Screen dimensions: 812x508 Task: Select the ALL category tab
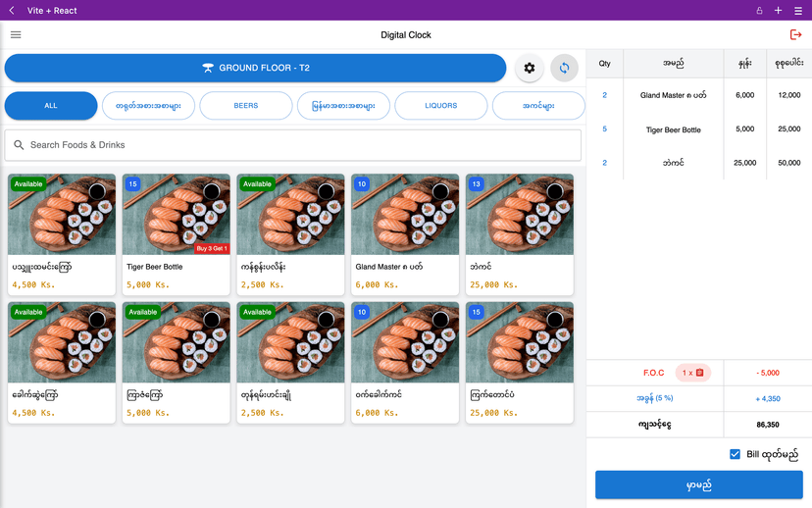[x=51, y=106]
